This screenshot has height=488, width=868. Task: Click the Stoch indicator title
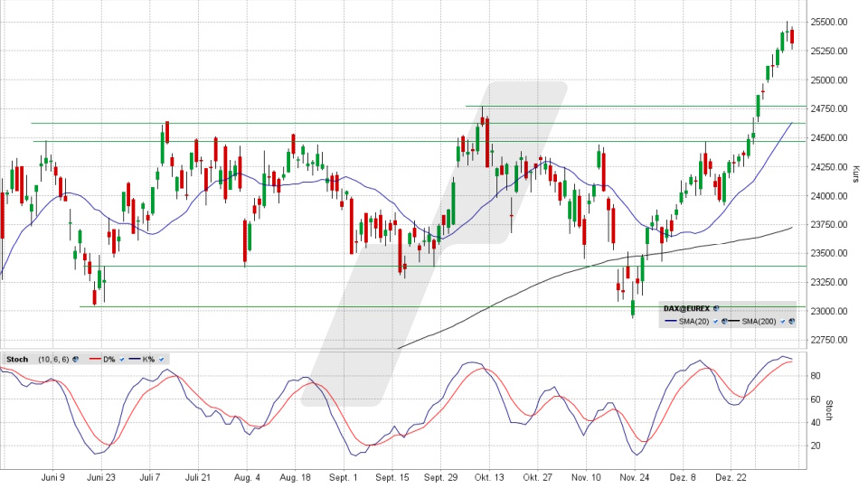pyautogui.click(x=17, y=359)
